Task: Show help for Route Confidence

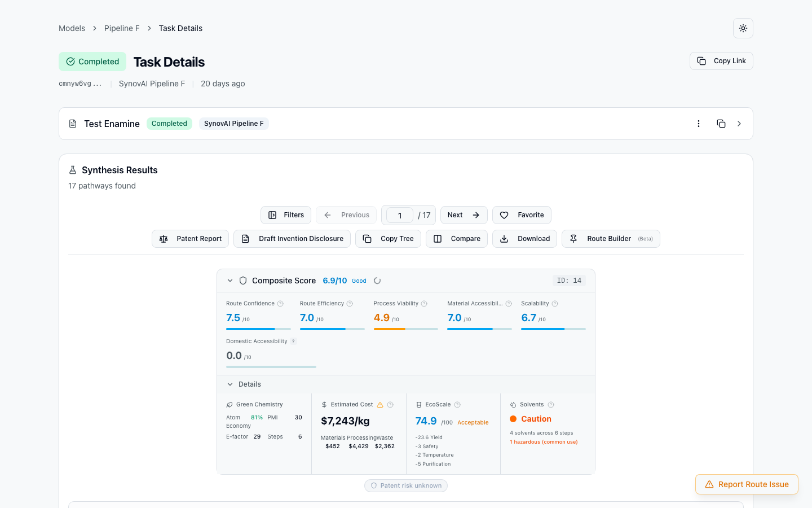Action: [x=280, y=304]
